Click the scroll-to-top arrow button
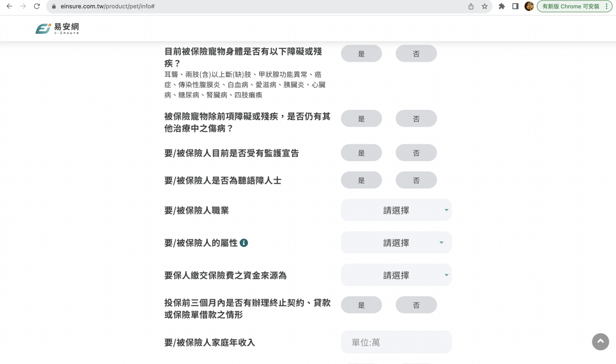This screenshot has height=364, width=616. [600, 341]
